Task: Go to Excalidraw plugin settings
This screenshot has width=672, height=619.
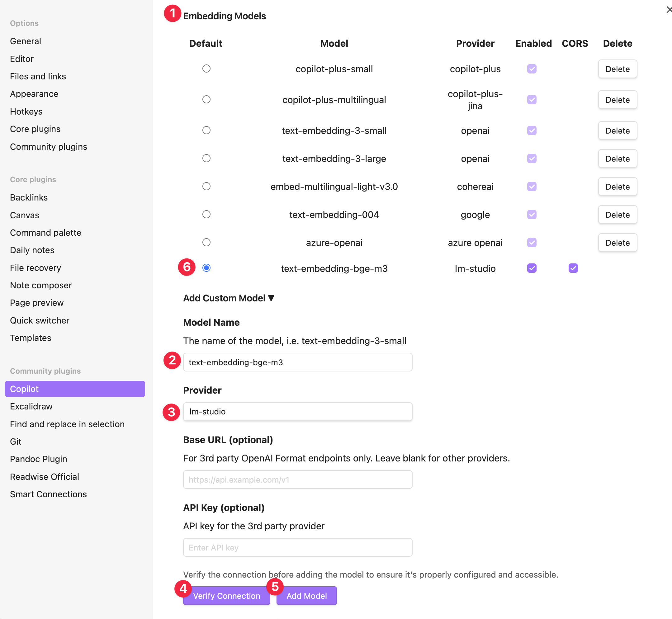Action: tap(31, 406)
